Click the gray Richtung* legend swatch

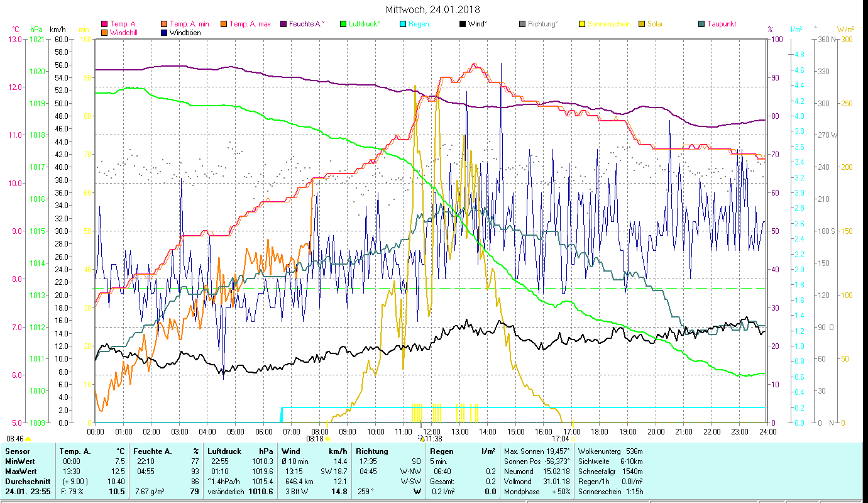522,25
